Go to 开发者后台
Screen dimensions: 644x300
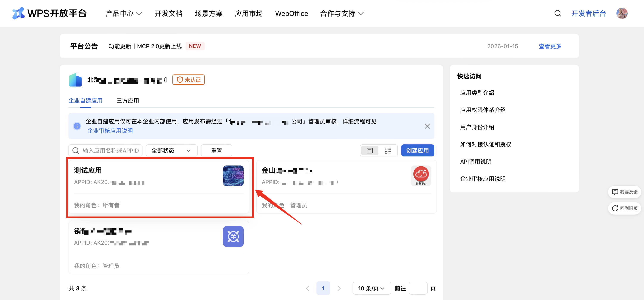click(x=588, y=14)
